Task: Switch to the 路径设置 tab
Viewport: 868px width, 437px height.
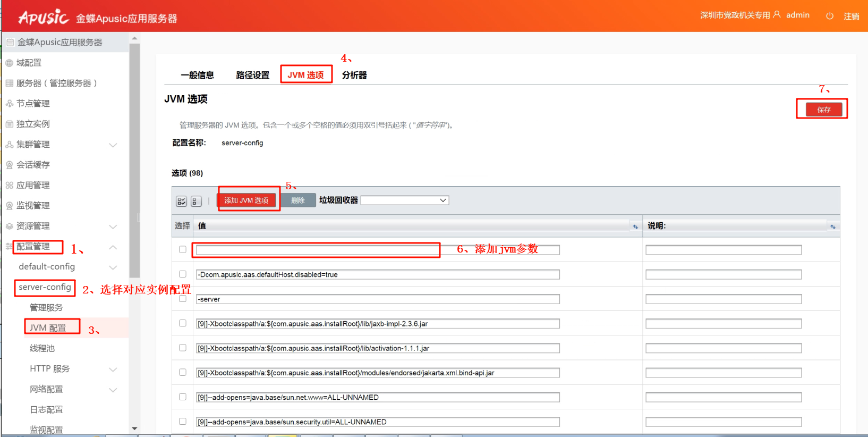Action: (253, 75)
